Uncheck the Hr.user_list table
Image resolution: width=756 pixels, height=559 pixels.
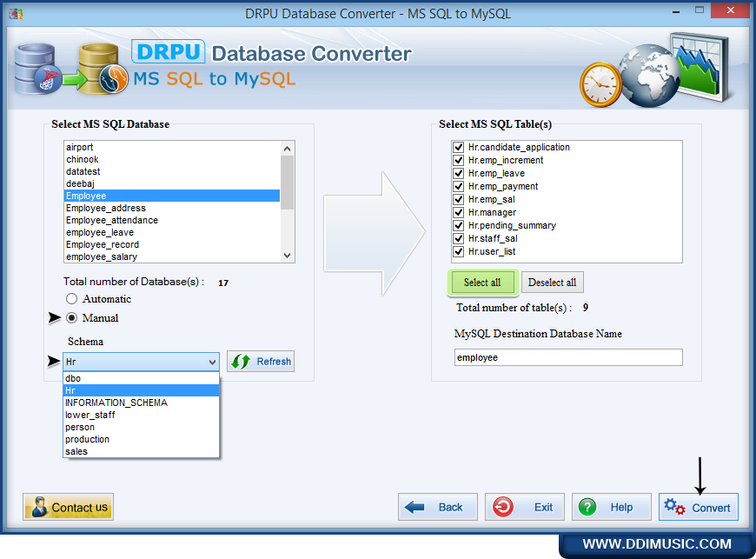459,251
